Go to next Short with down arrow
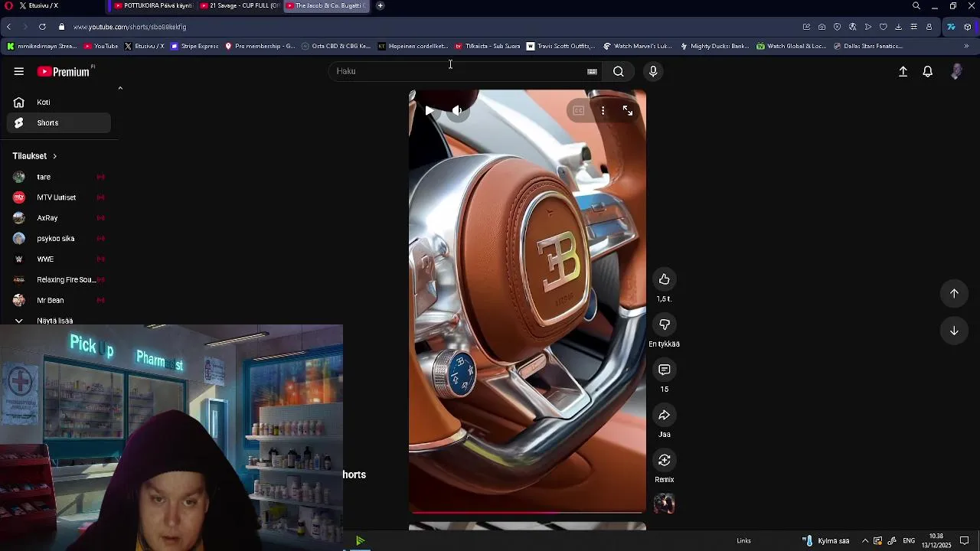 954,331
